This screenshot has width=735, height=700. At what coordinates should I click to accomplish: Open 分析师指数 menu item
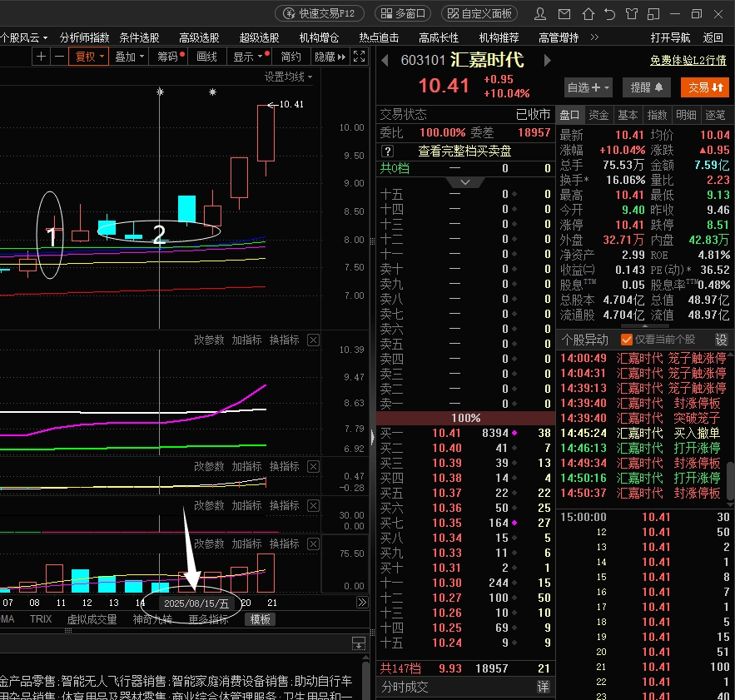[x=84, y=37]
